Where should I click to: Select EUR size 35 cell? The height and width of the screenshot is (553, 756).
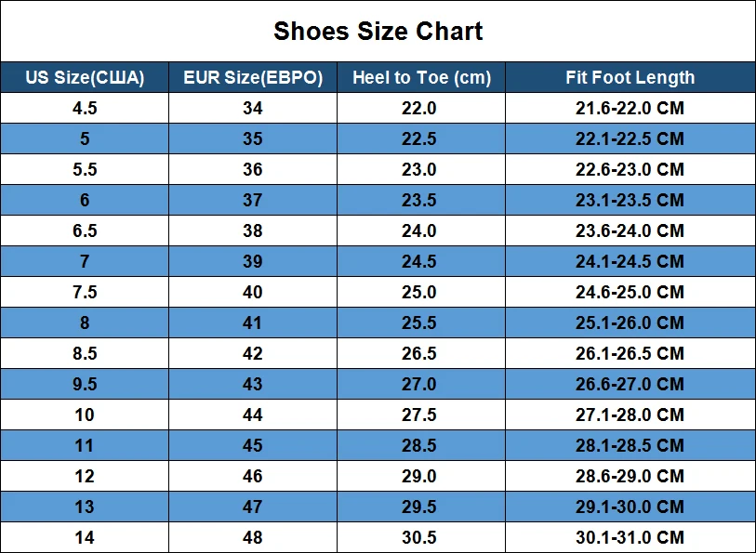(253, 138)
